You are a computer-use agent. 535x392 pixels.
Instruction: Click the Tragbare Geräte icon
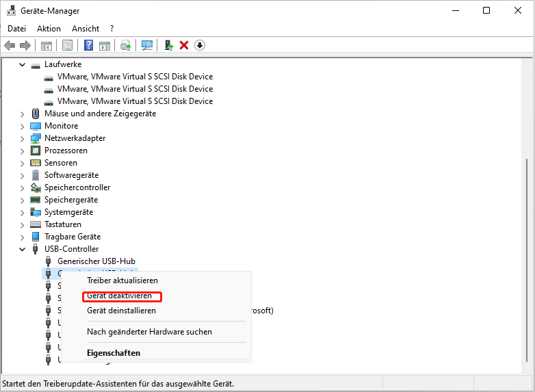click(x=36, y=237)
